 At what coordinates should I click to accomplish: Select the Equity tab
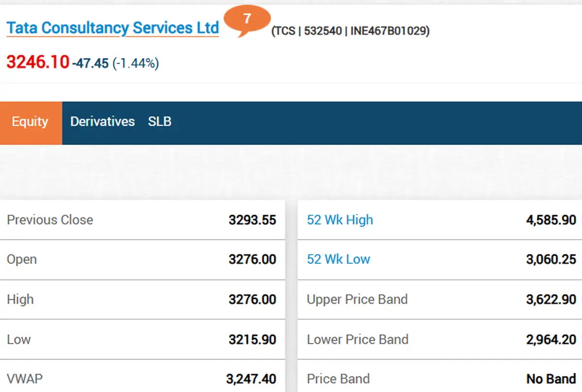click(x=30, y=122)
